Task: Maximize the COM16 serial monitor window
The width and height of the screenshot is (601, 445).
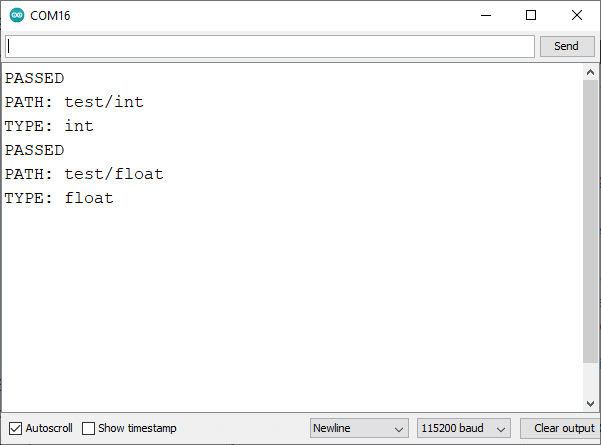Action: click(531, 15)
